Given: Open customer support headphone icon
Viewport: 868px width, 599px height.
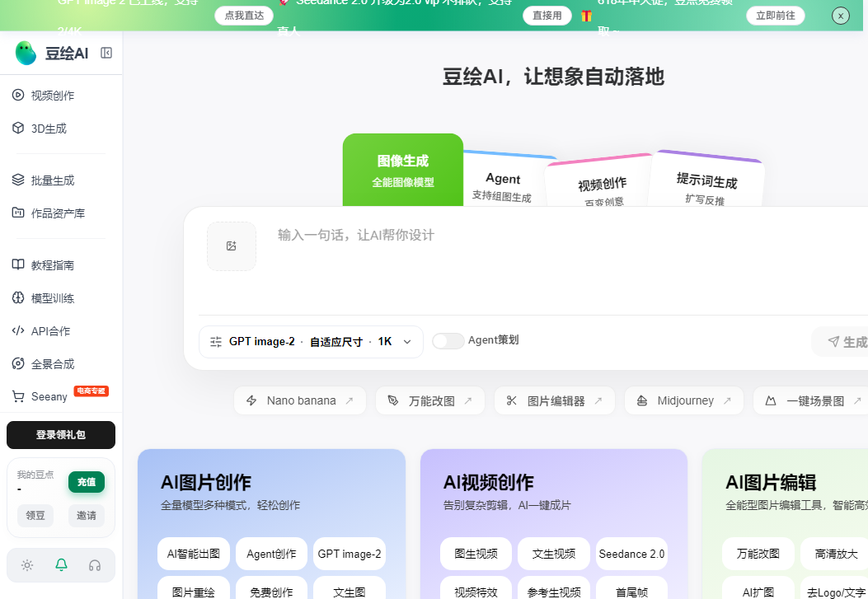Looking at the screenshot, I should click(95, 565).
